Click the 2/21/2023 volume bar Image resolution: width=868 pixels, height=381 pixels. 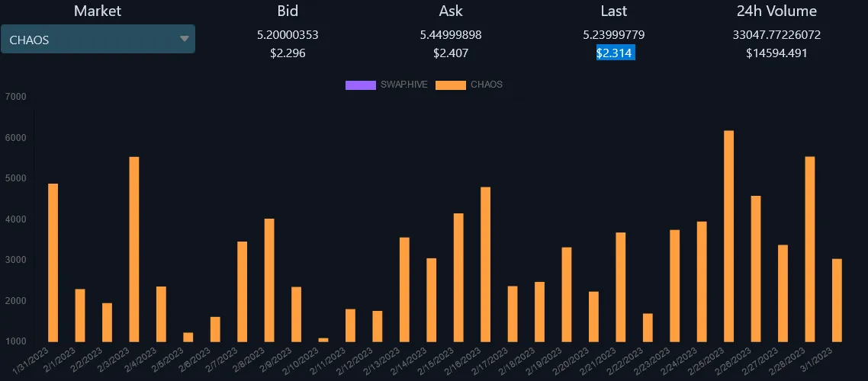(x=621, y=287)
